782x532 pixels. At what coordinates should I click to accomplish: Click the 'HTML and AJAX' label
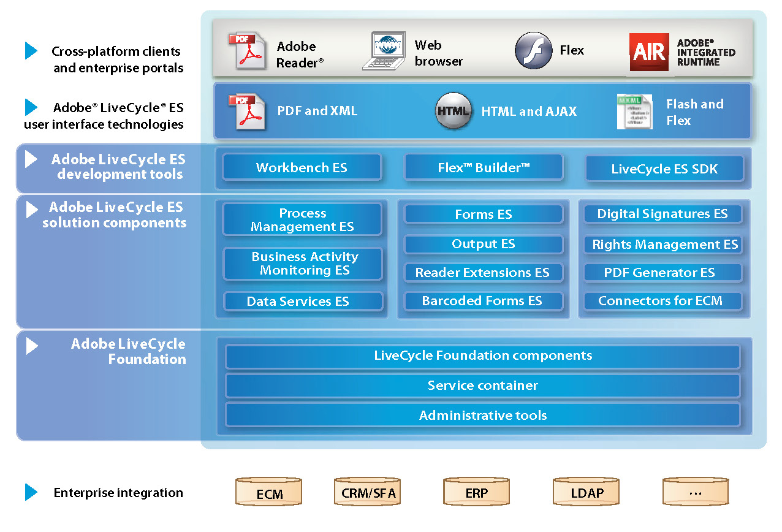coord(529,112)
